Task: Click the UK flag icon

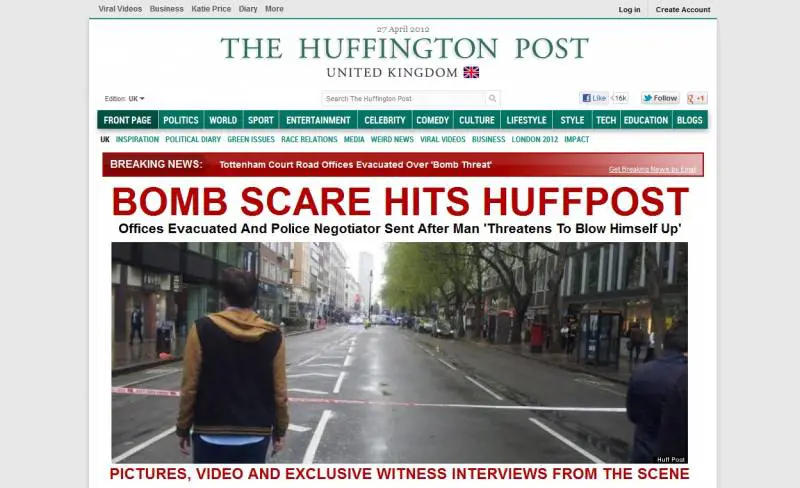Action: (471, 72)
